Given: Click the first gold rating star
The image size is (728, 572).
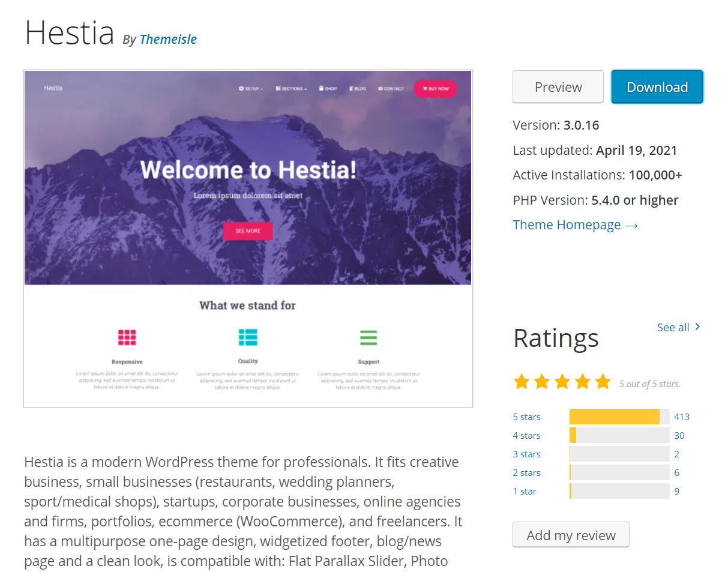Looking at the screenshot, I should click(x=522, y=382).
